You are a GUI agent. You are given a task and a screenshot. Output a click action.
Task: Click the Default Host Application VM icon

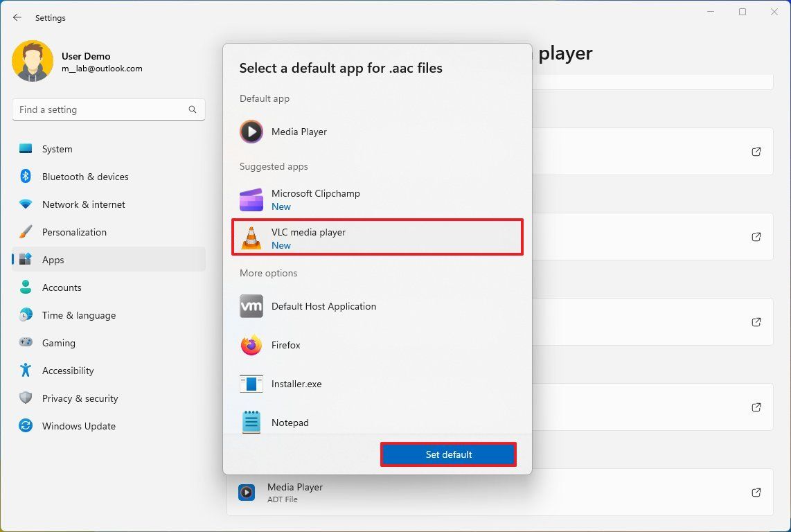(251, 306)
